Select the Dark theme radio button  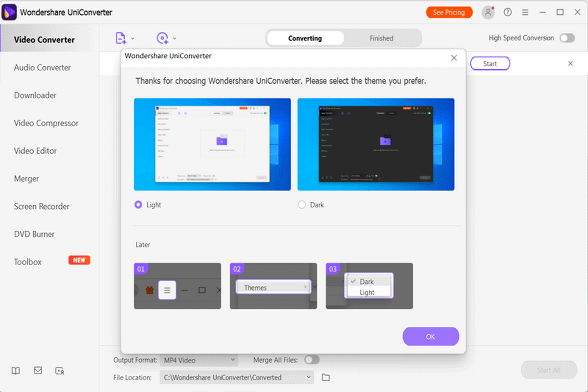tap(302, 205)
